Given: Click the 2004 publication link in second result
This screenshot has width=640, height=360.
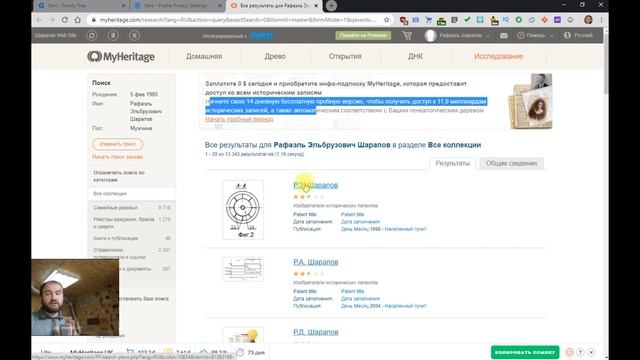Looking at the screenshot, I should [x=384, y=306].
